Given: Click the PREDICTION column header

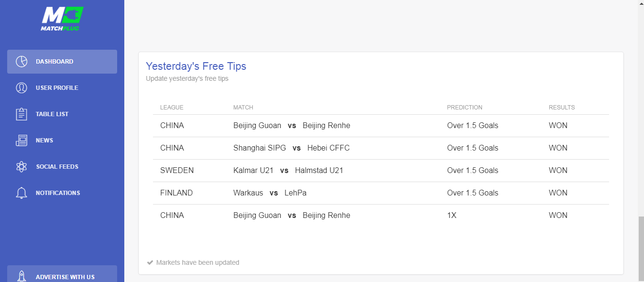Looking at the screenshot, I should (464, 108).
